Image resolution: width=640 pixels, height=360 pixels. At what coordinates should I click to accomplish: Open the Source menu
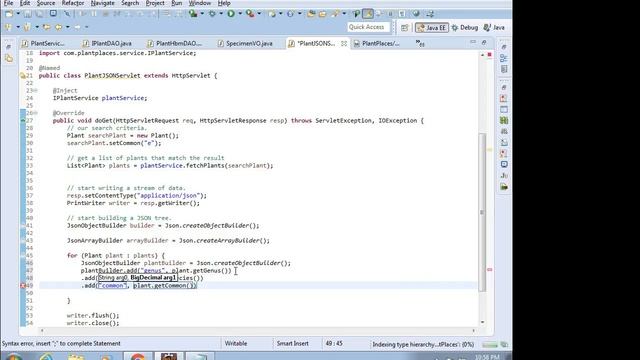pyautogui.click(x=46, y=3)
